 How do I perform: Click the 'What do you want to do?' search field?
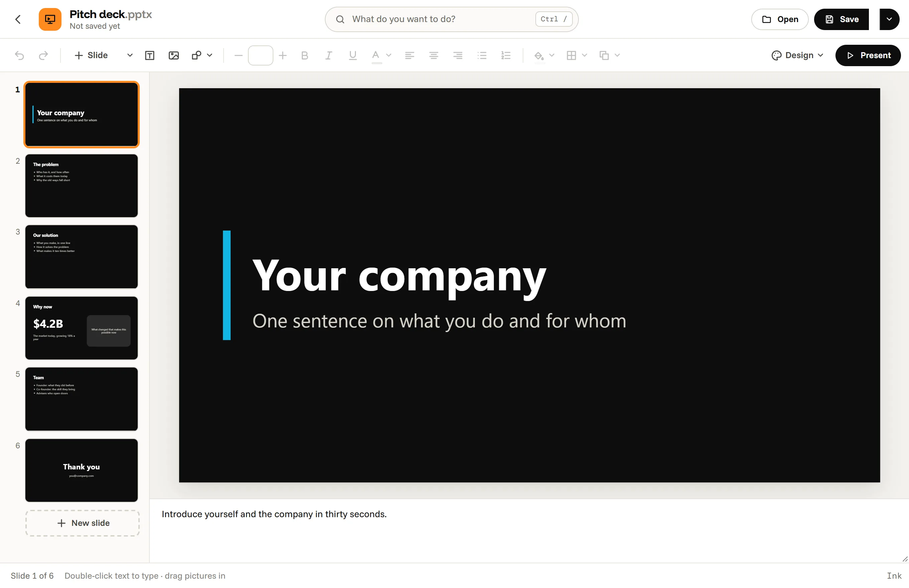(x=451, y=19)
